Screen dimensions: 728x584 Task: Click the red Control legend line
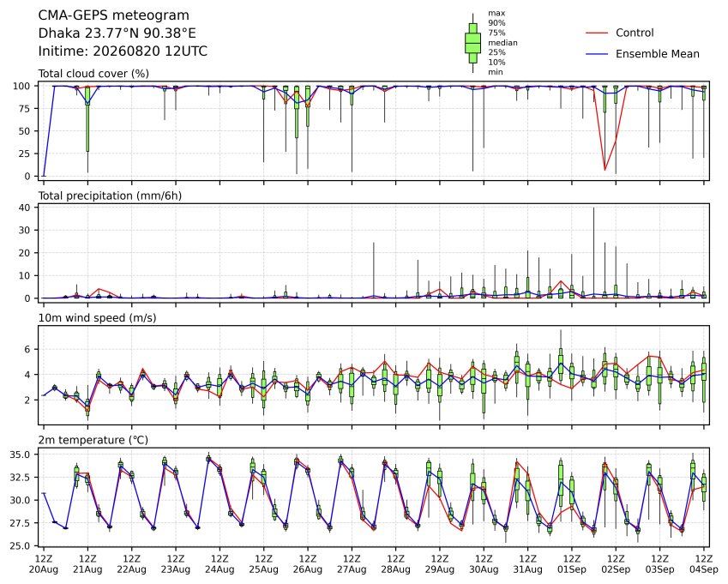(x=597, y=33)
